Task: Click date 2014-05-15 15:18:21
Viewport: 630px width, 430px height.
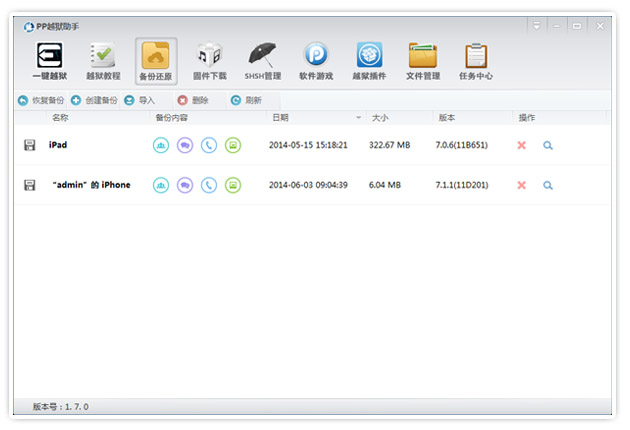Action: coord(308,145)
